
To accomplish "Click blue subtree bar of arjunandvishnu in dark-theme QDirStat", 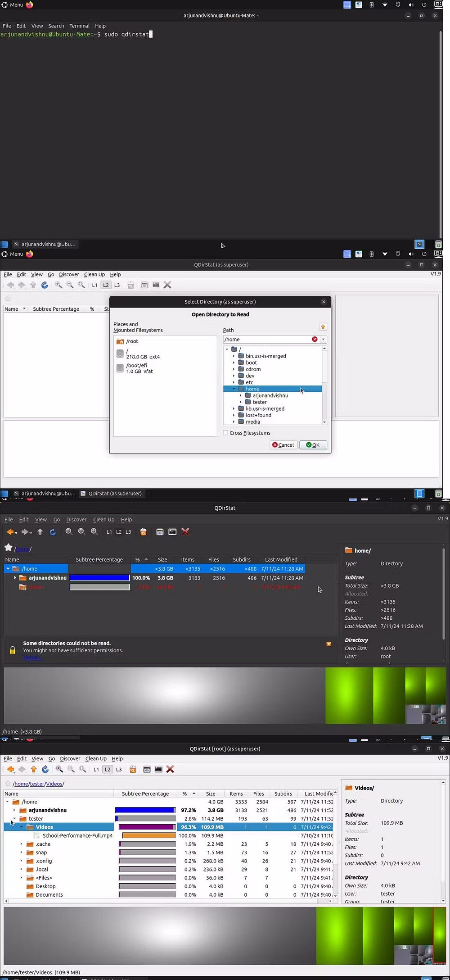I will click(99, 577).
